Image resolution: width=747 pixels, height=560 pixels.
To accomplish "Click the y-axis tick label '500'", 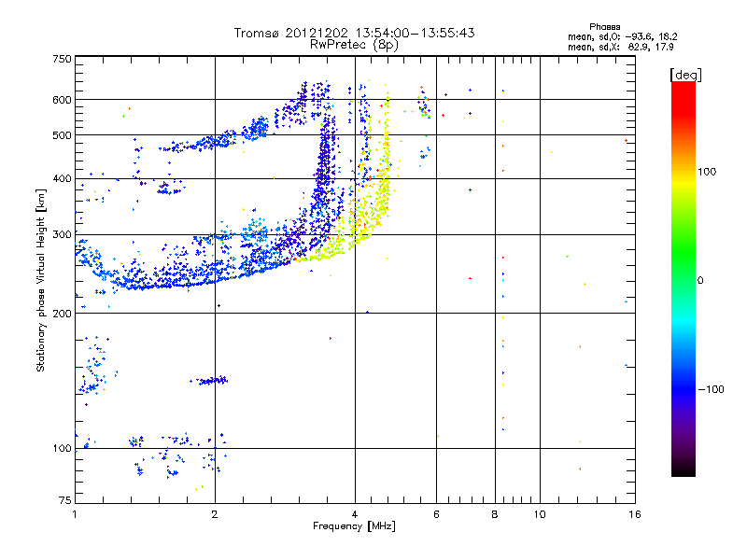I will pyautogui.click(x=62, y=135).
